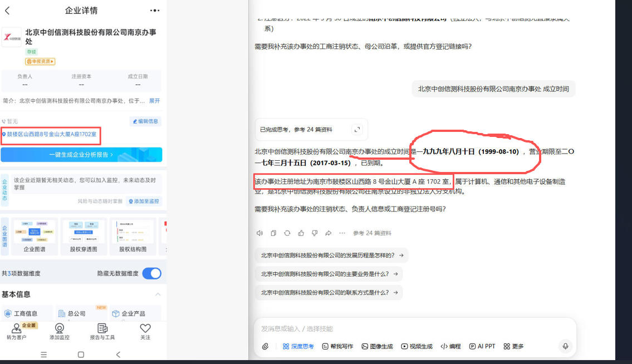Like the answer with thumbs-up icon
Screen dimensions: 632x364
(301, 233)
